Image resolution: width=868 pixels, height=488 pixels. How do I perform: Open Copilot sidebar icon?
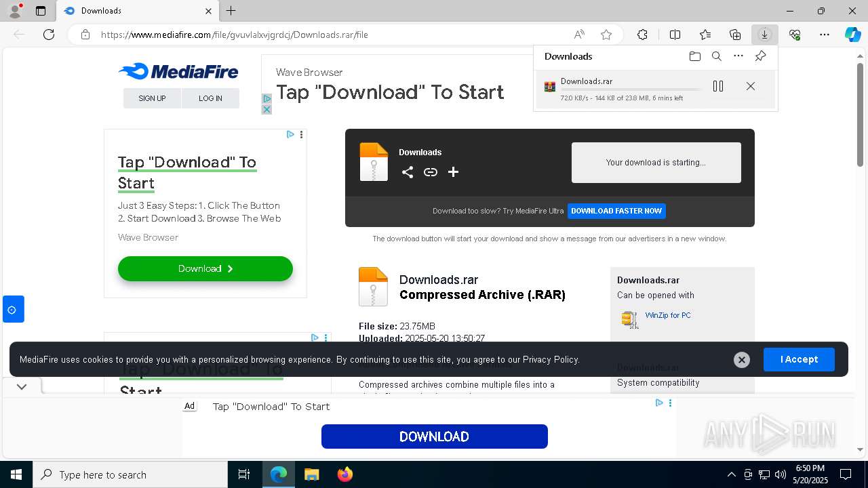pyautogui.click(x=852, y=35)
